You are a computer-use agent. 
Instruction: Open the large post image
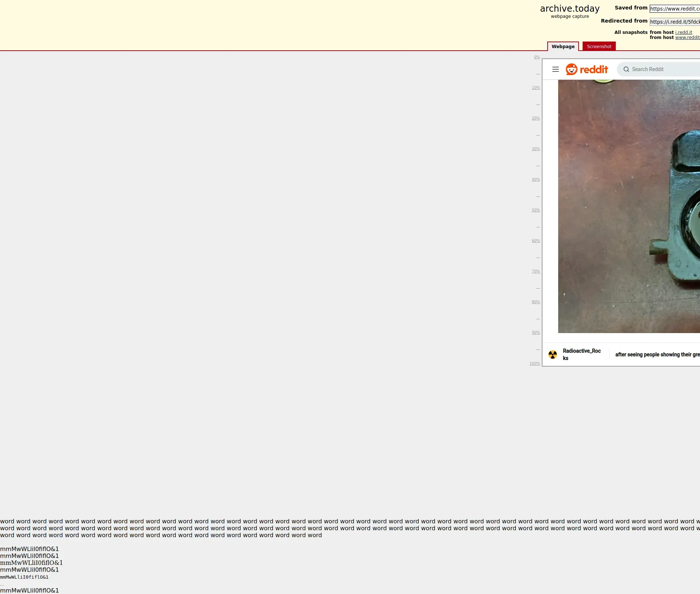pos(629,206)
